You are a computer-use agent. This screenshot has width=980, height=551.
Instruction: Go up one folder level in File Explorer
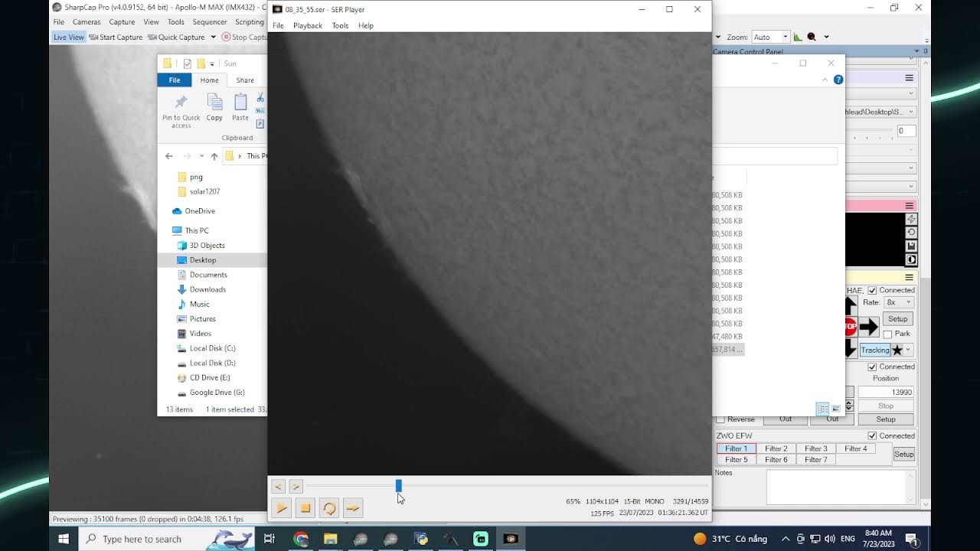tap(214, 156)
